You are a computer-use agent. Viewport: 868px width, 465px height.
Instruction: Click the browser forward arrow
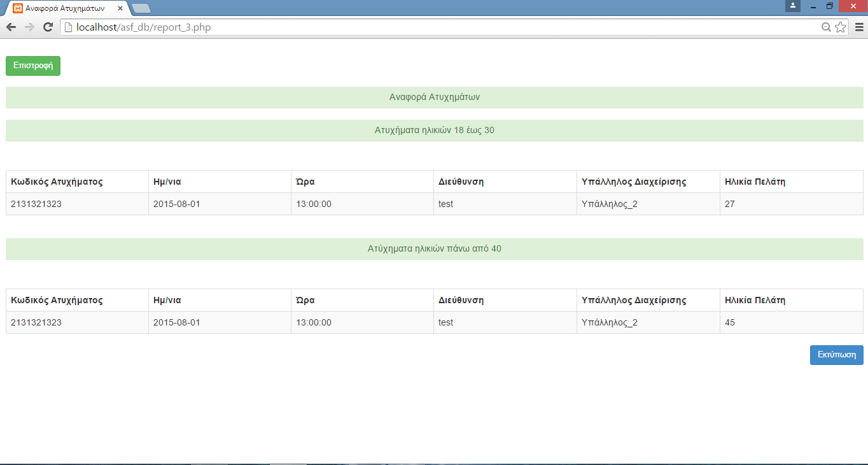[x=29, y=27]
